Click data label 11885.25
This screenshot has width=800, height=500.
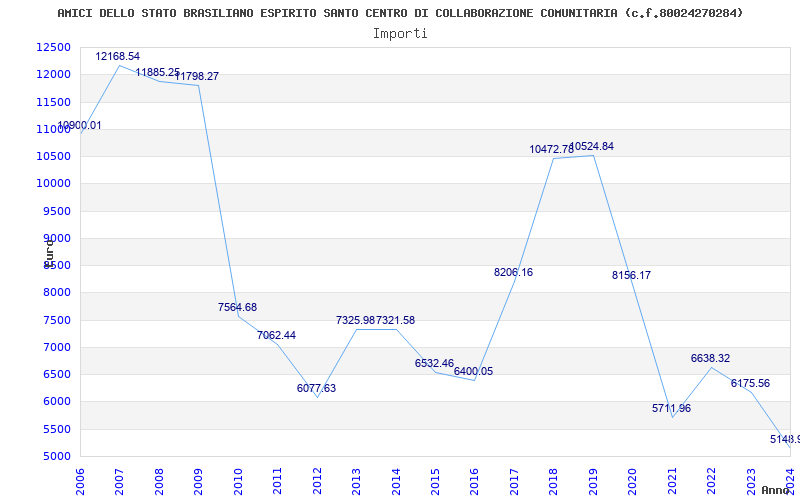coord(157,72)
